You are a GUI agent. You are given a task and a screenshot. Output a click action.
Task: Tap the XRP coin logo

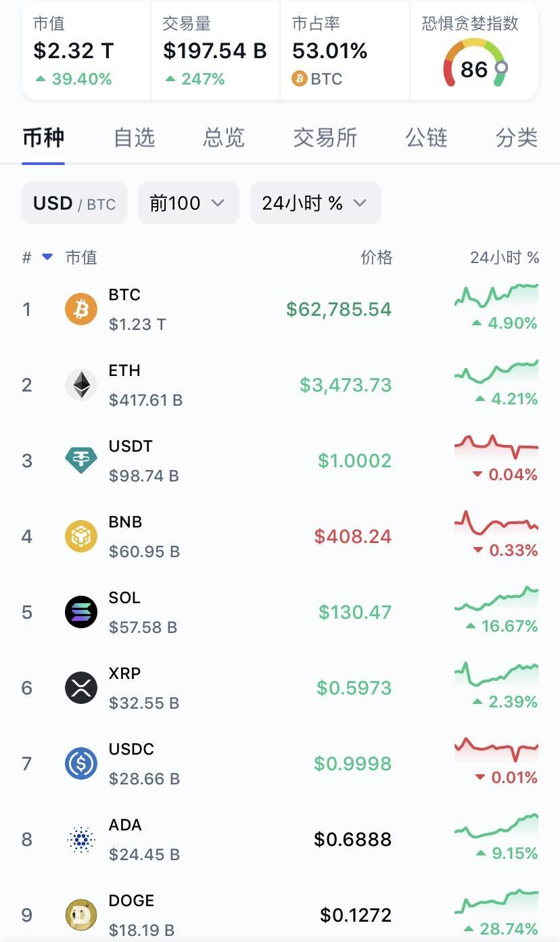tap(81, 688)
